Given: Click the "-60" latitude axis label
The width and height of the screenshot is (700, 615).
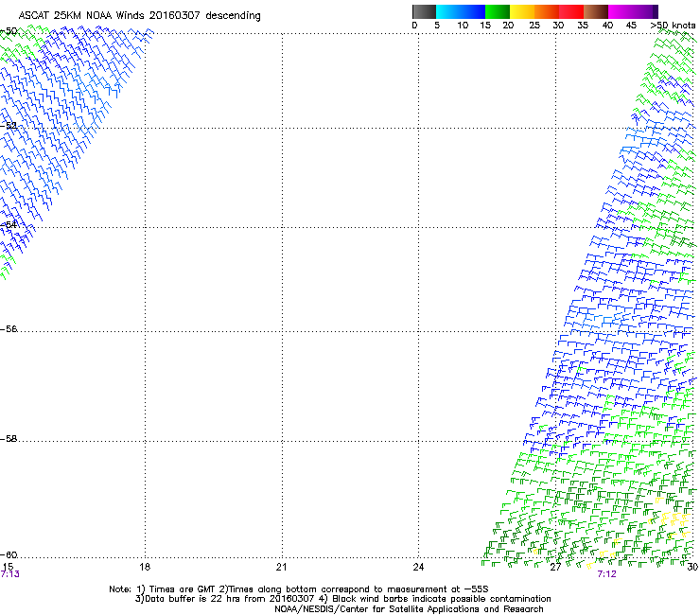Looking at the screenshot, I should point(9,555).
